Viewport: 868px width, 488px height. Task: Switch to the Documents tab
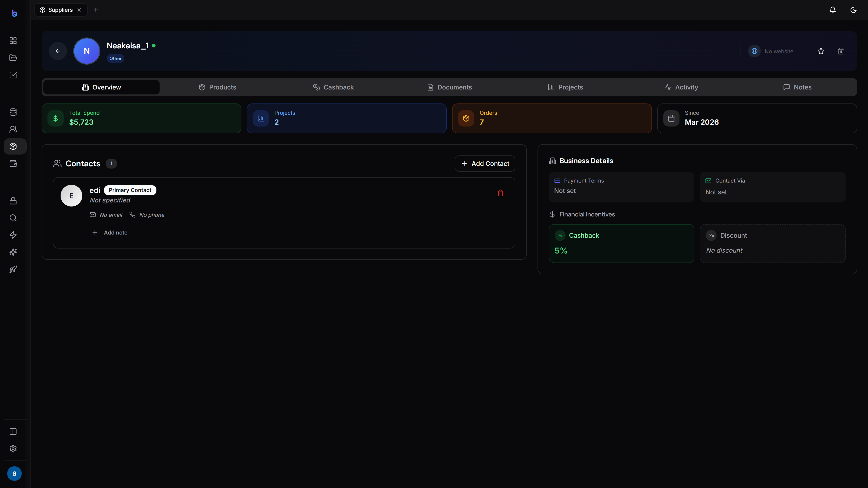[x=450, y=87]
